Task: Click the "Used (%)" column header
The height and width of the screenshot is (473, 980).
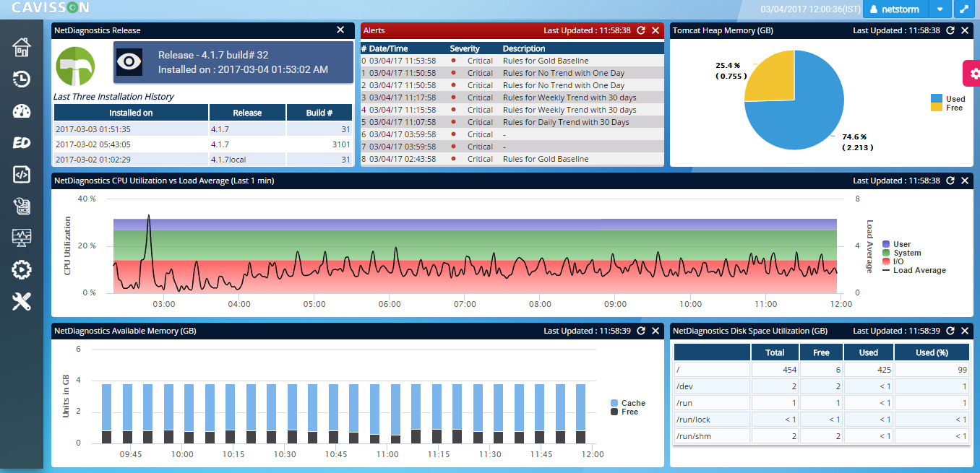Action: tap(931, 352)
